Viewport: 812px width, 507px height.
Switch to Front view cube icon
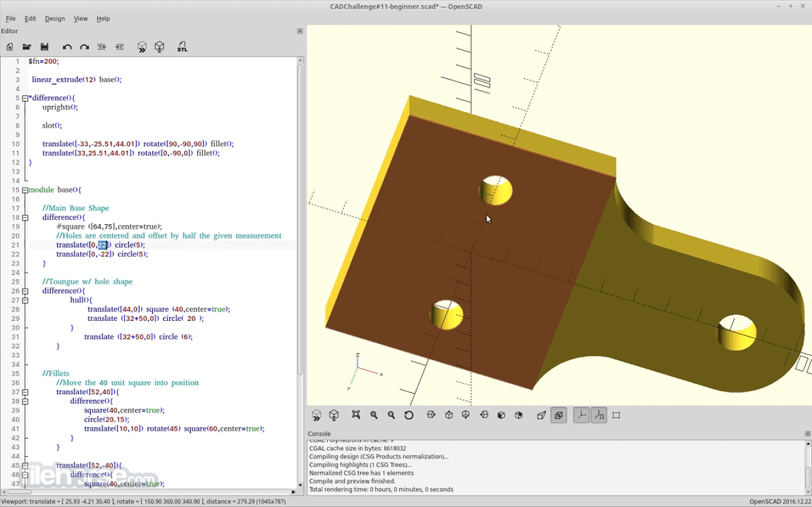click(x=501, y=415)
